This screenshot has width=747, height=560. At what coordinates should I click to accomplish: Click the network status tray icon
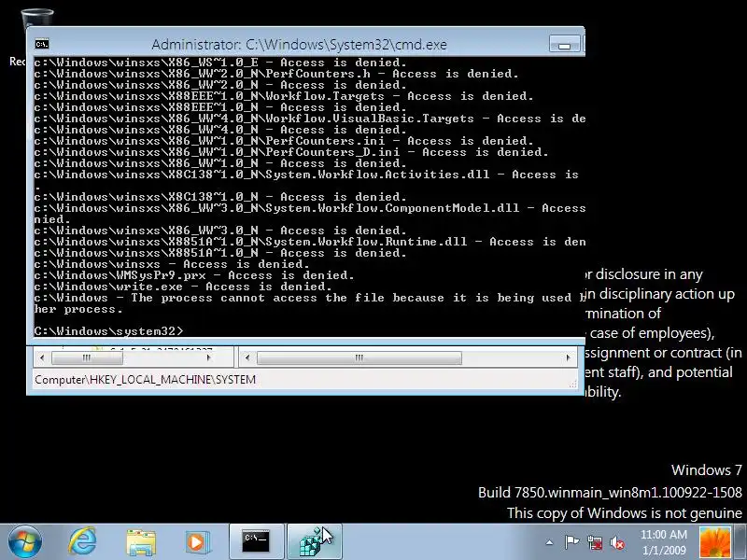(x=595, y=542)
